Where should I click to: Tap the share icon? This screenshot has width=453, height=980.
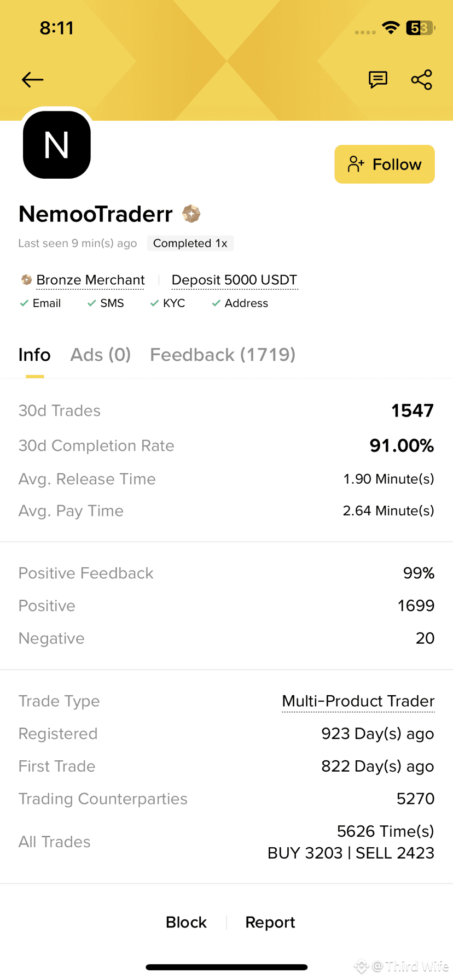pyautogui.click(x=422, y=80)
